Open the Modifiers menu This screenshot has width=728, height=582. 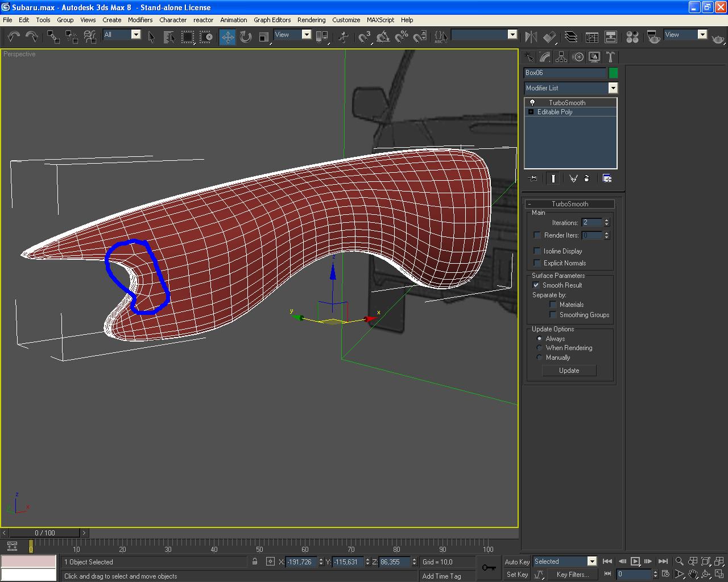[140, 20]
